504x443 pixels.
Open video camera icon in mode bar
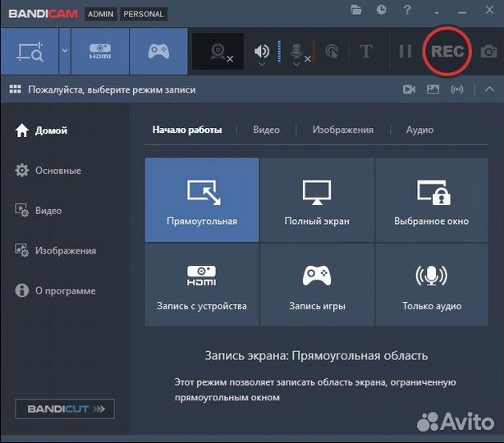pyautogui.click(x=409, y=89)
